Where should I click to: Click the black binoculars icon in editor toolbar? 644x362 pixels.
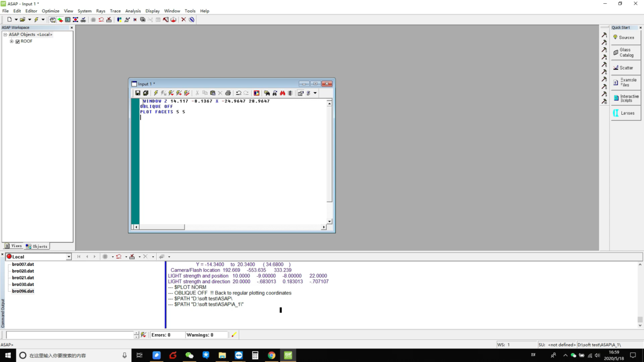point(275,93)
